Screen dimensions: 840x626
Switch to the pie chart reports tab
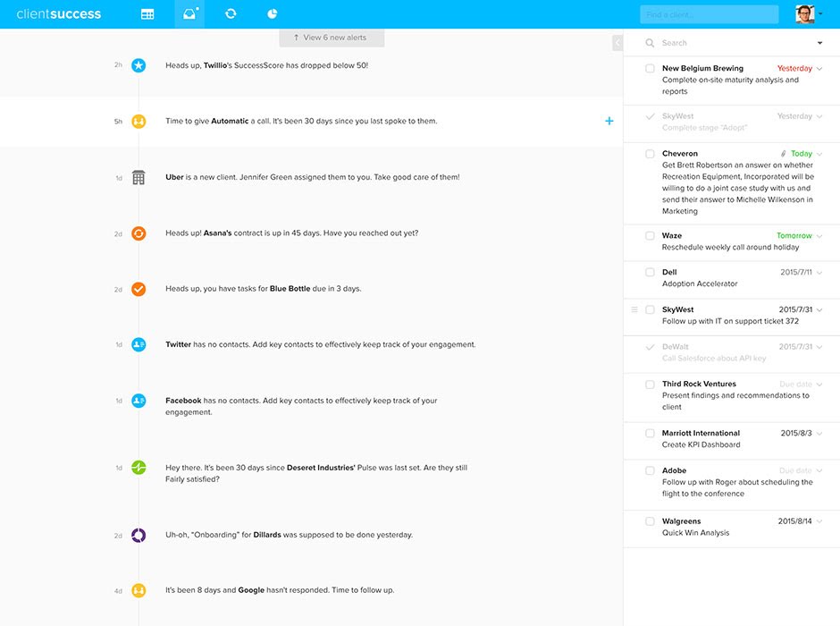pos(272,13)
